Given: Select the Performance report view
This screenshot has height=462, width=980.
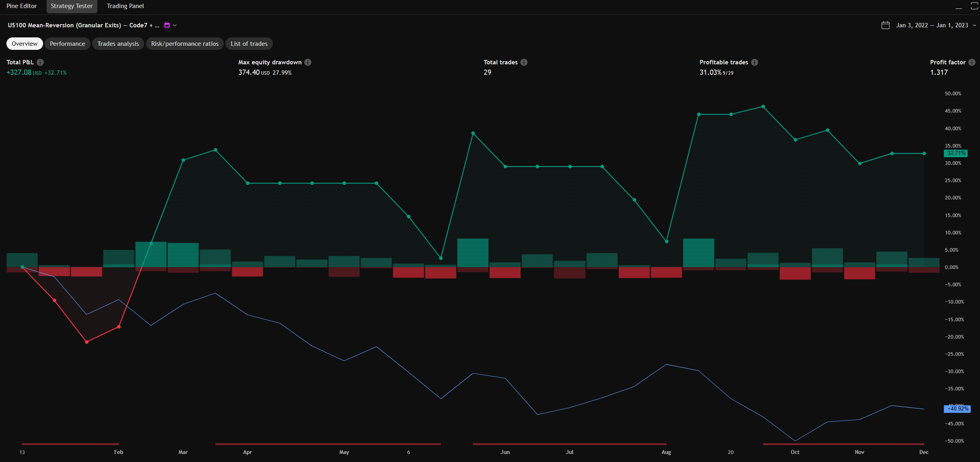Looking at the screenshot, I should tap(67, 44).
